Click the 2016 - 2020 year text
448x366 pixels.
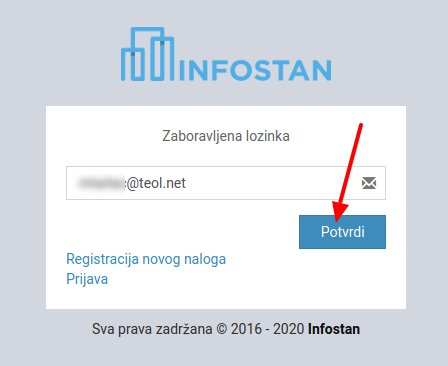268,329
